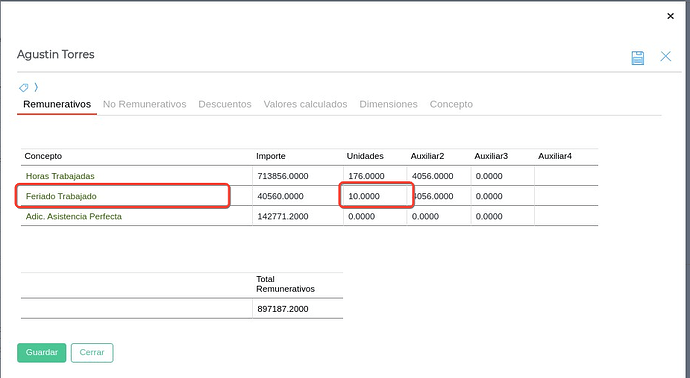Select the Remunerativos tab

[x=57, y=104]
